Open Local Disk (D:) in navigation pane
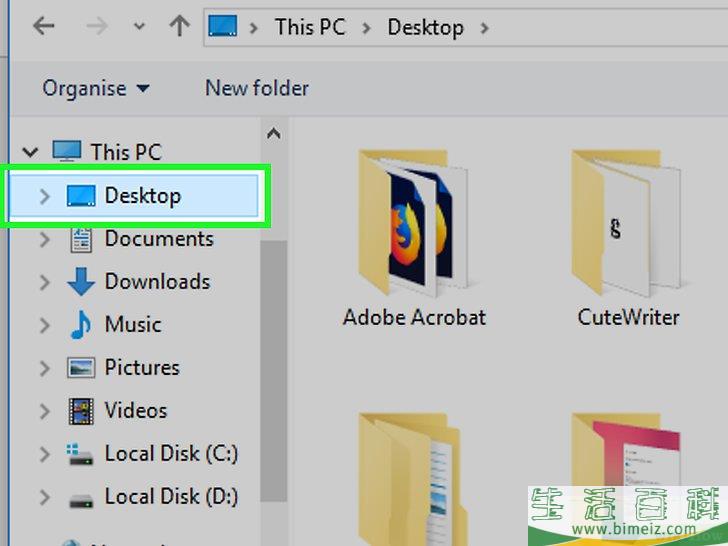This screenshot has height=546, width=728. click(171, 496)
